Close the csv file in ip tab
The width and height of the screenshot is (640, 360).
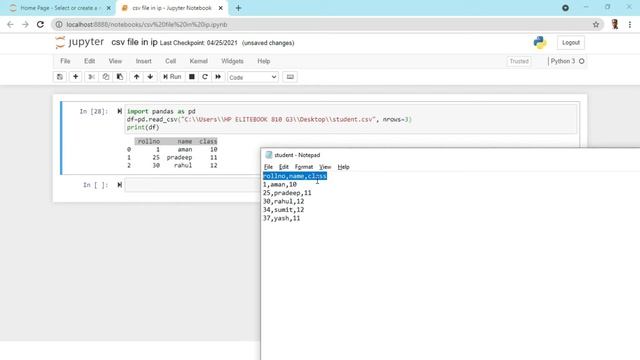point(220,8)
